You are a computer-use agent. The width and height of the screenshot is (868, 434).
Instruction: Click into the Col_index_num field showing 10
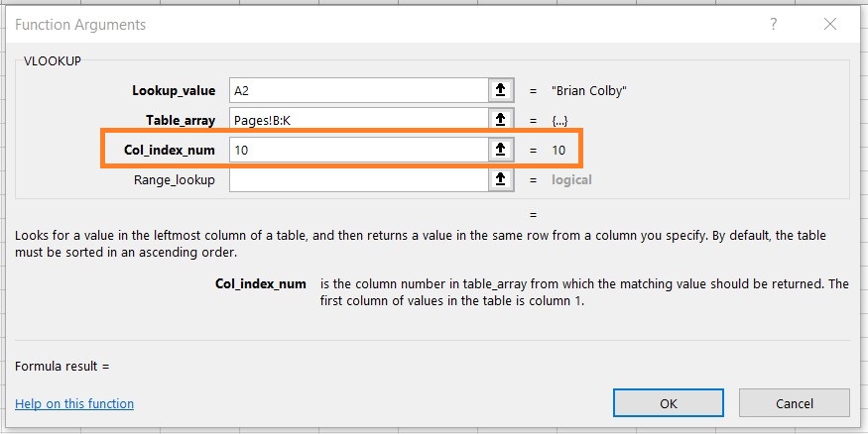pyautogui.click(x=357, y=150)
